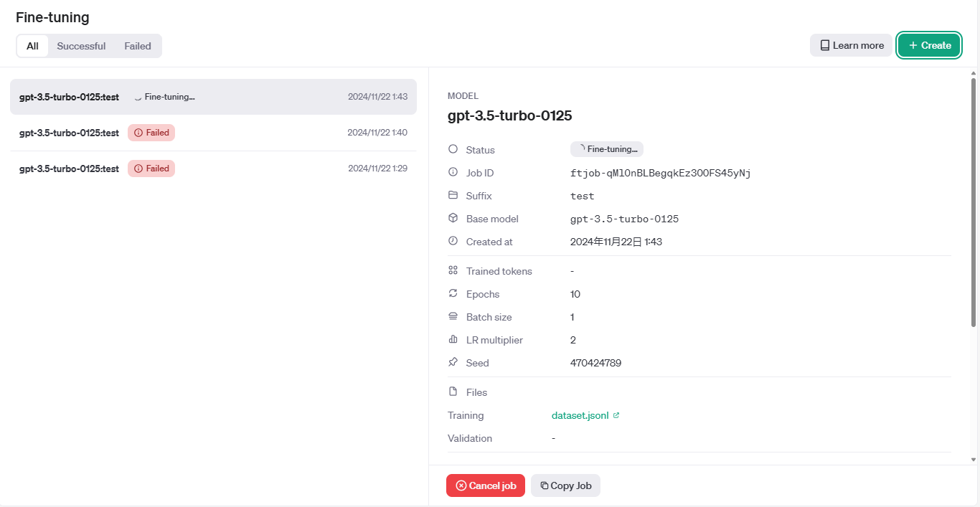Click the details panel scrollbar thumb
This screenshot has width=980, height=507.
click(x=974, y=201)
